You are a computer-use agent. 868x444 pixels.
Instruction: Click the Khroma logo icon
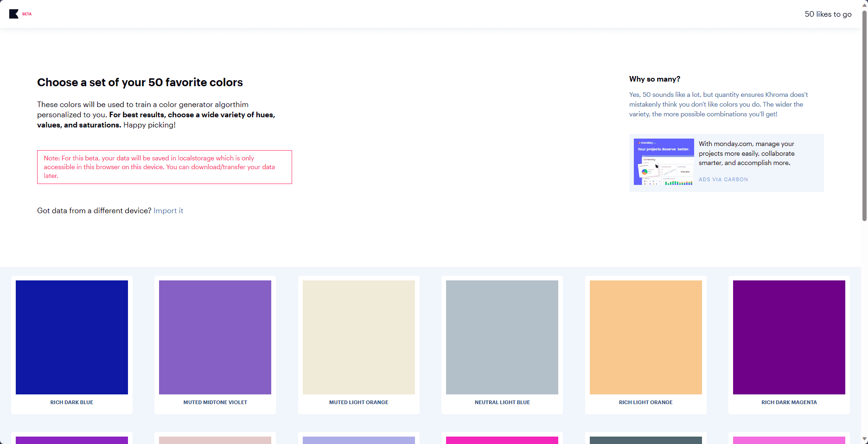[x=14, y=14]
